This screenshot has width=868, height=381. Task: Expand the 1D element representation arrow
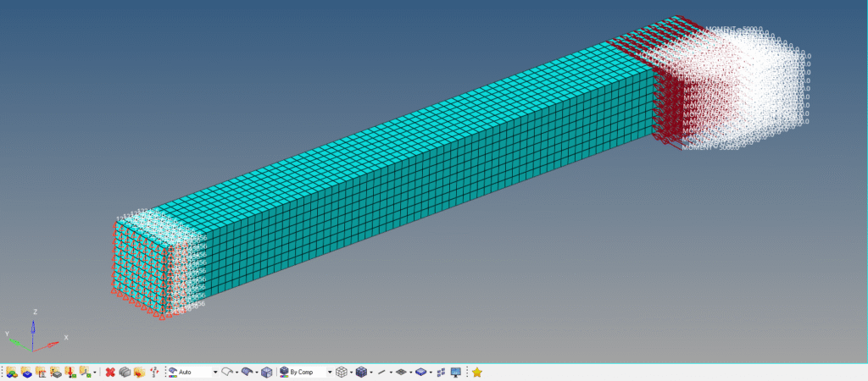tap(391, 373)
